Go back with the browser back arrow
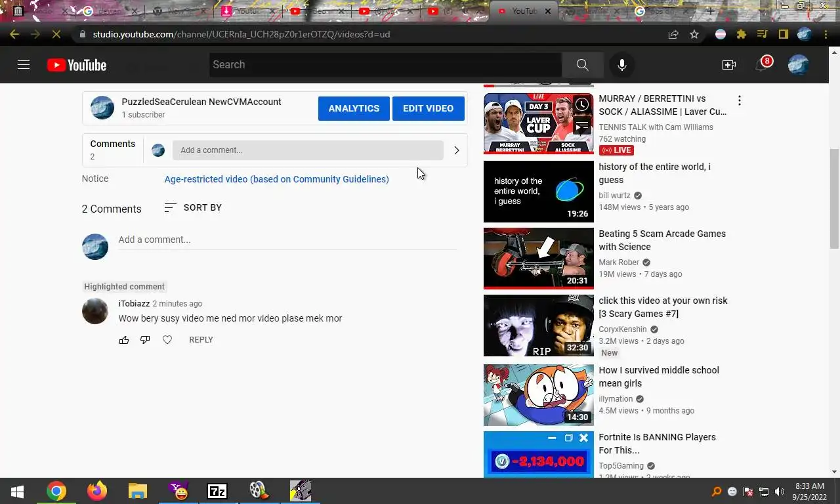The height and width of the screenshot is (504, 840). tap(14, 34)
